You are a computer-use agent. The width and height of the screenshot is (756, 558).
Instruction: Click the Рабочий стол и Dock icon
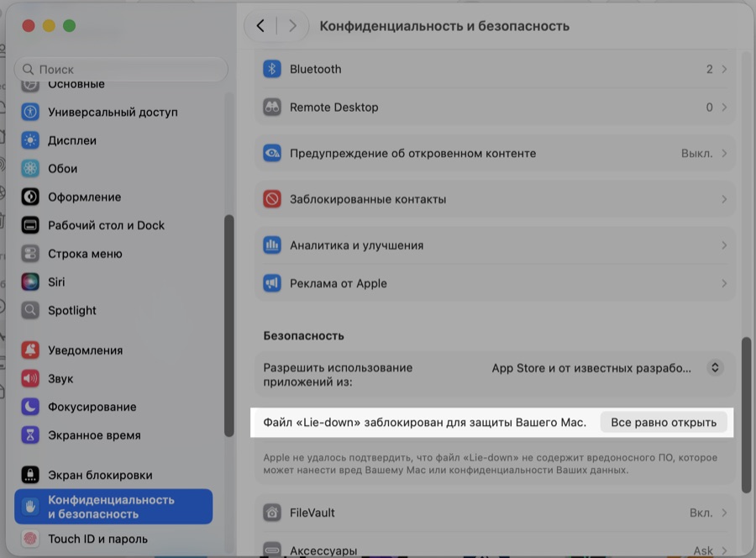[30, 225]
